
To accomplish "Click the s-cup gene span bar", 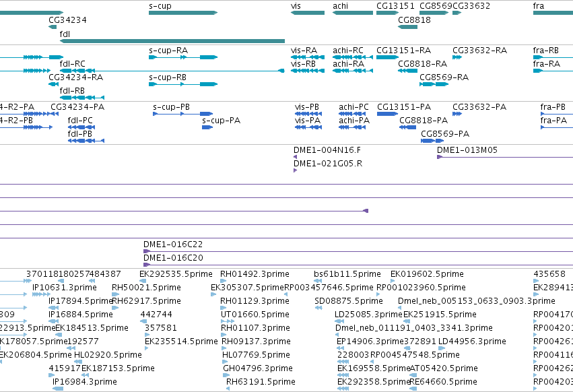I will pyautogui.click(x=183, y=13).
